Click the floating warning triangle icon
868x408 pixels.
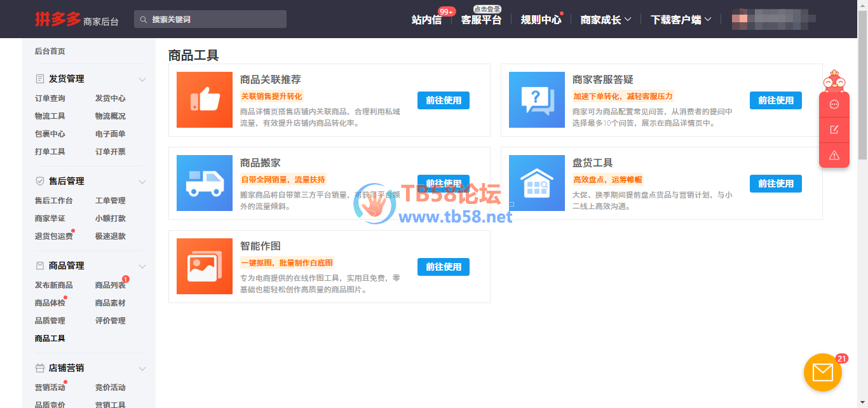pos(834,155)
